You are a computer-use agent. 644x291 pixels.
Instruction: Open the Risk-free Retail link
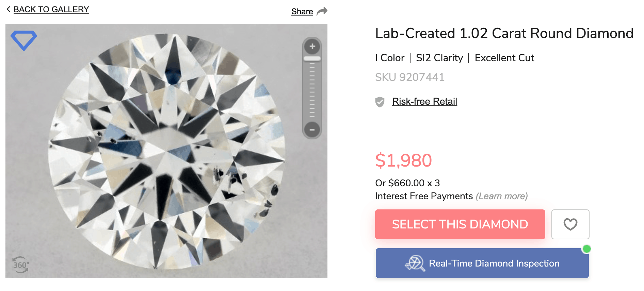[424, 102]
